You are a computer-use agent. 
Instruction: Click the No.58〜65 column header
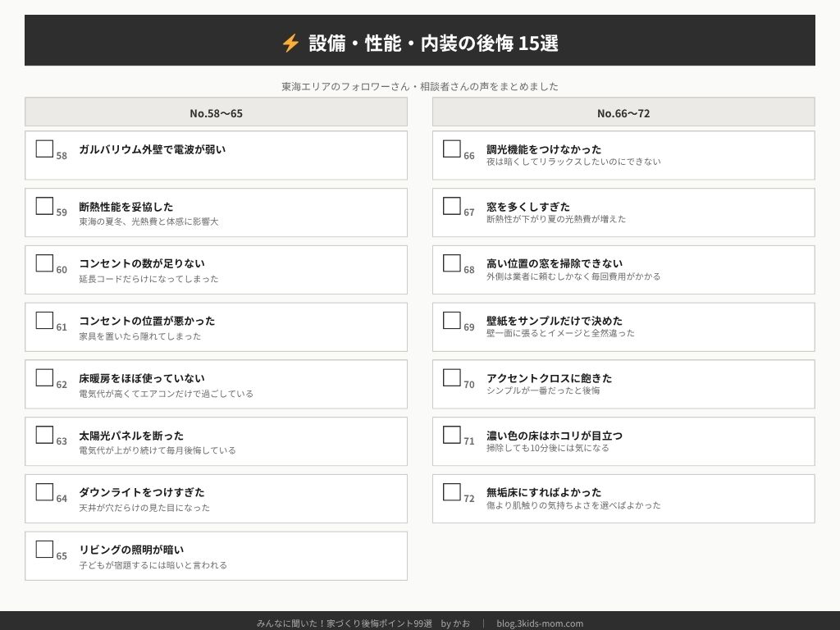click(216, 112)
